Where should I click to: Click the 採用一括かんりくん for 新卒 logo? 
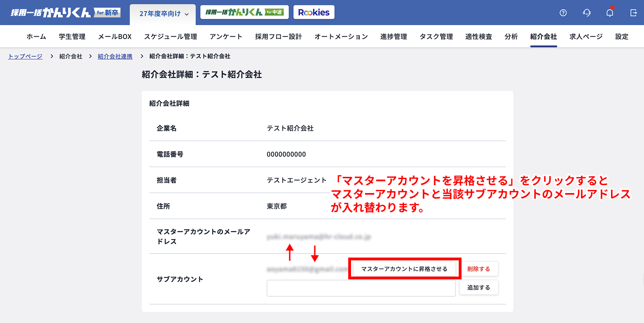pos(65,13)
